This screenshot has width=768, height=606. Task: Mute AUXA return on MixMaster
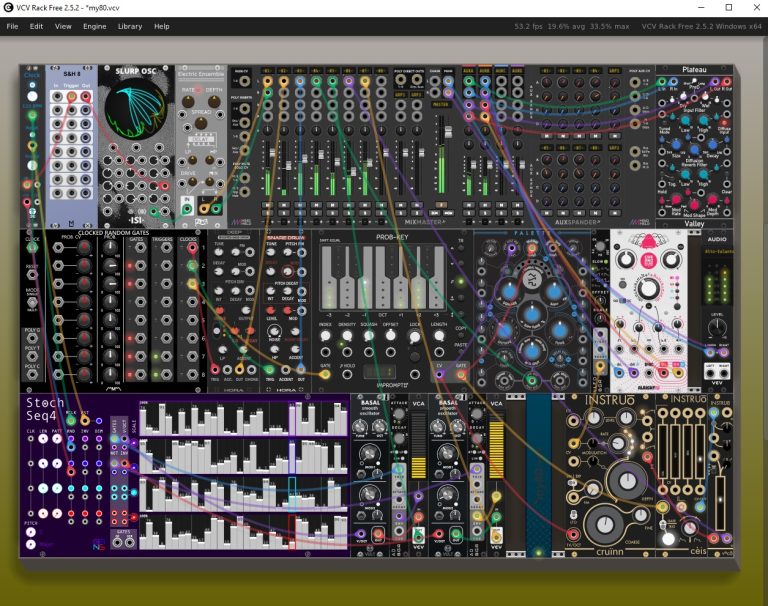[469, 205]
